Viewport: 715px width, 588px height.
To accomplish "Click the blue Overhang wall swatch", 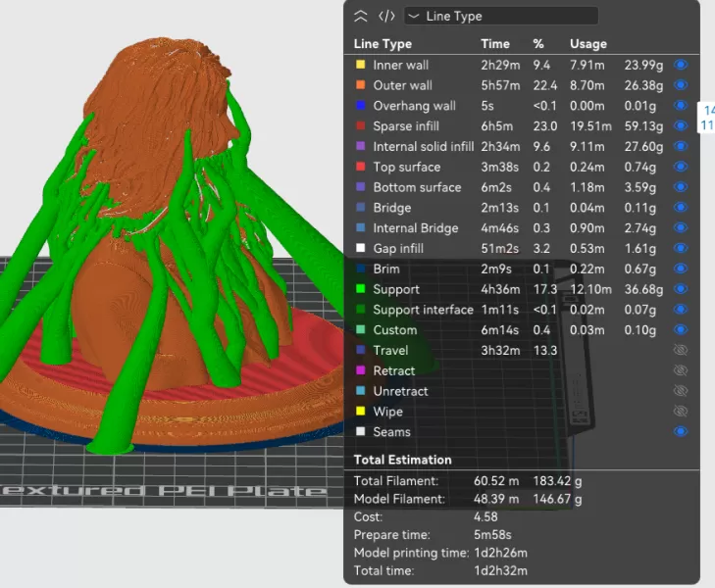I will click(360, 106).
